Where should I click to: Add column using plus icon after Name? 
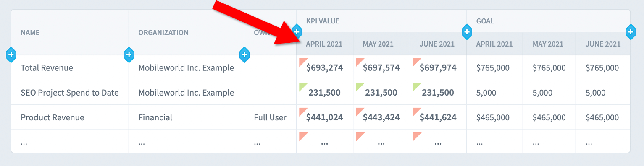(x=129, y=54)
